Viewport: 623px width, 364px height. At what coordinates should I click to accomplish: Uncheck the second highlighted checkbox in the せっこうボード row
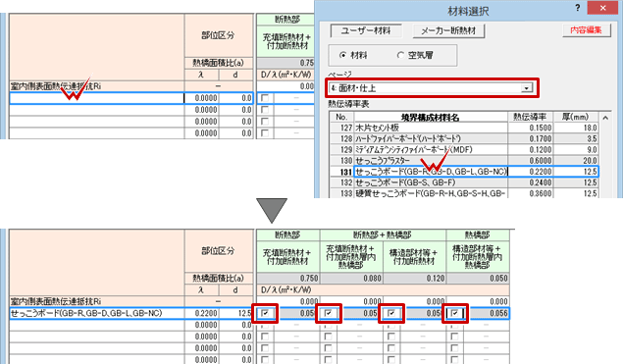click(x=329, y=313)
